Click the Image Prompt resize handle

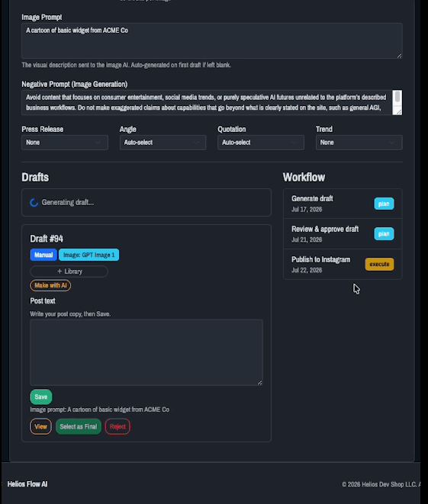point(399,56)
